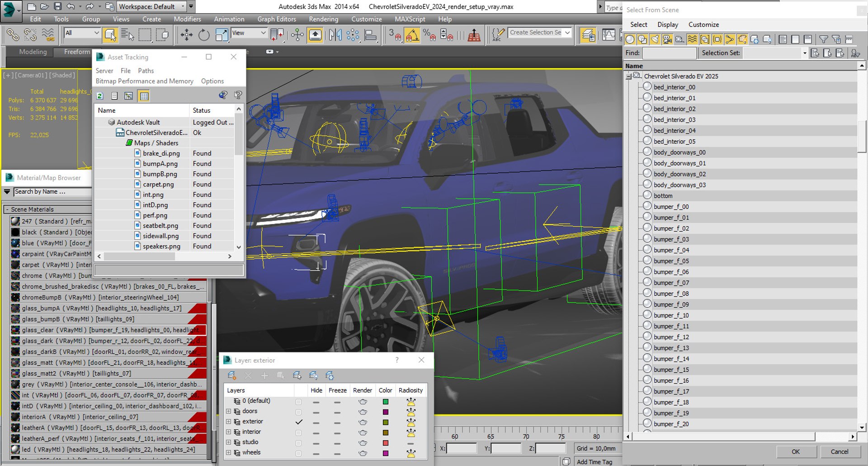Click the Select and Link chain icon
Image resolution: width=868 pixels, height=466 pixels.
click(13, 35)
